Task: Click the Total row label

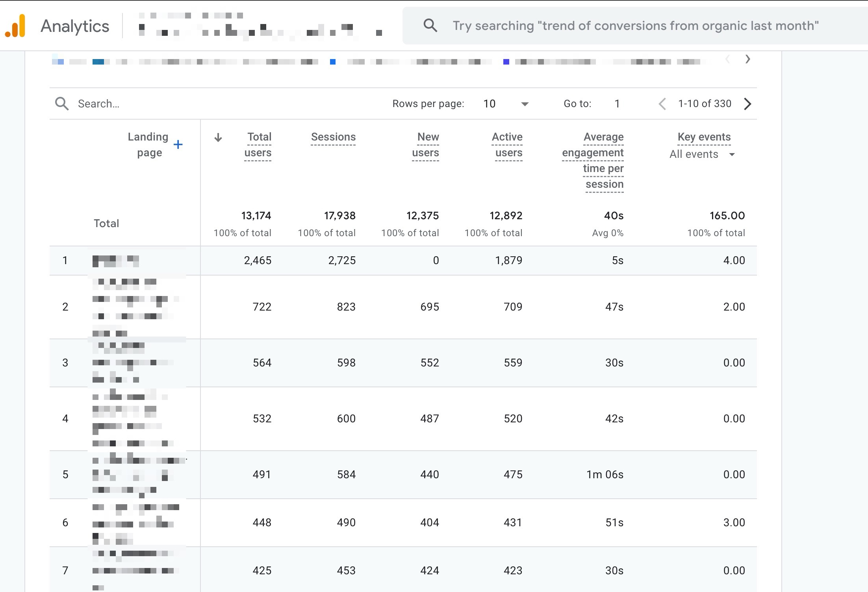Action: point(106,224)
